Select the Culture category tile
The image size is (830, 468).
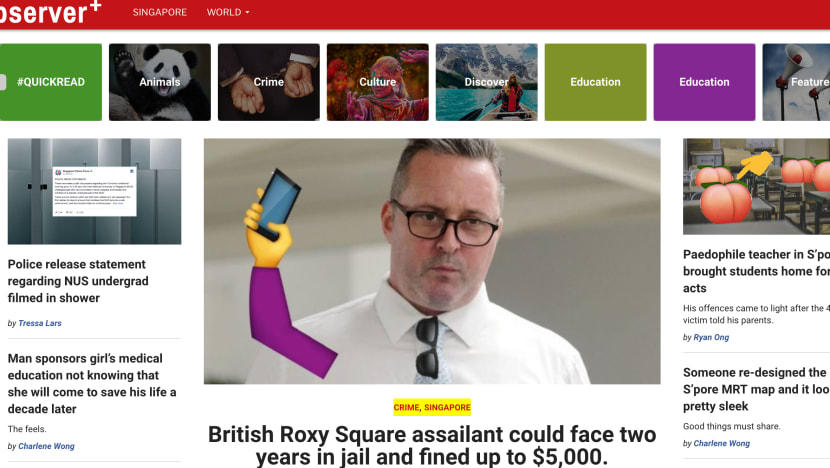tap(378, 82)
